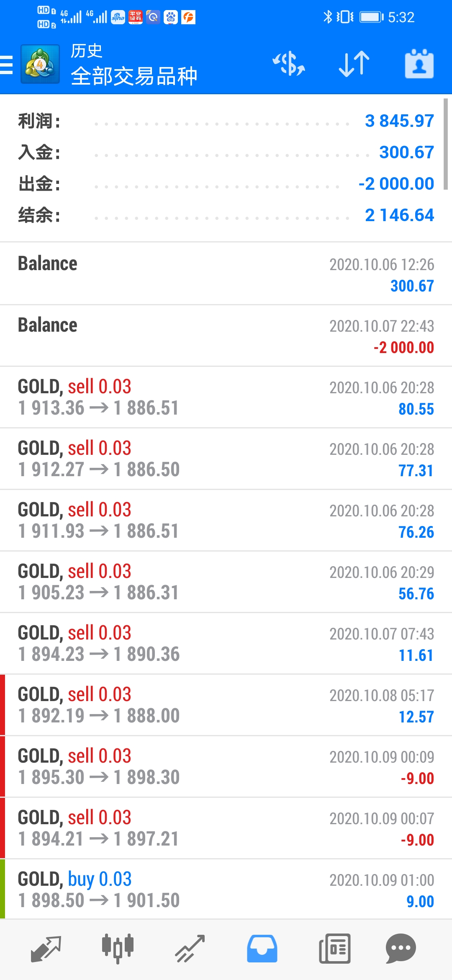Select the Balance entry of 300.67
Viewport: 452px width, 980px height.
[226, 274]
